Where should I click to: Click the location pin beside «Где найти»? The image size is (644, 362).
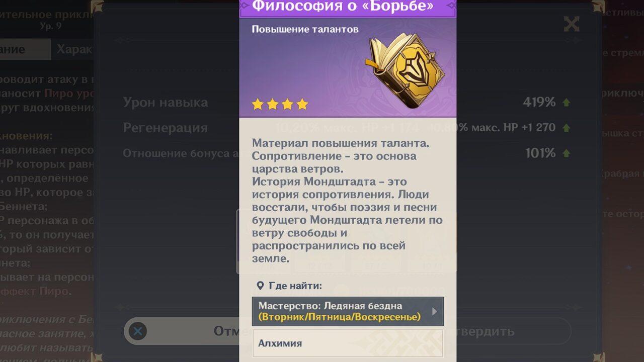[260, 286]
